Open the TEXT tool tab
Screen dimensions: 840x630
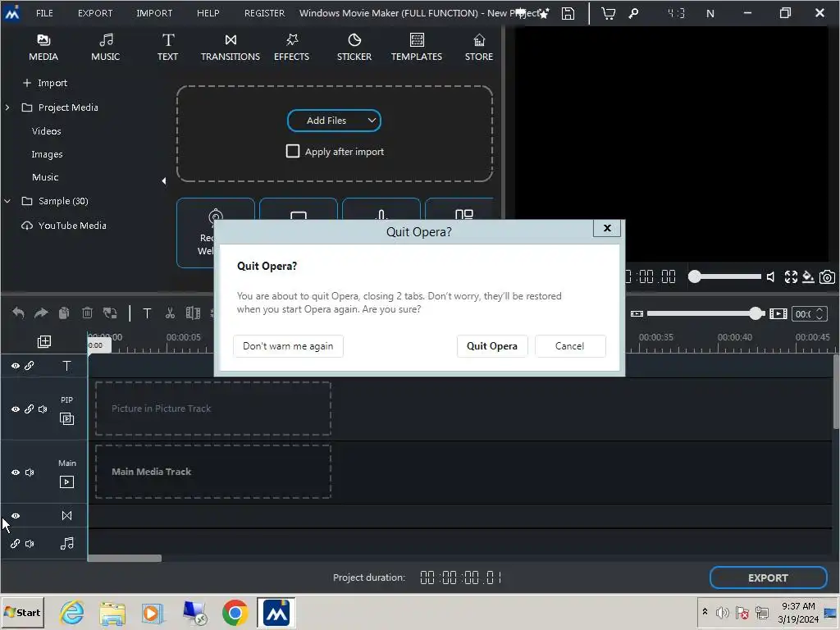(x=167, y=47)
